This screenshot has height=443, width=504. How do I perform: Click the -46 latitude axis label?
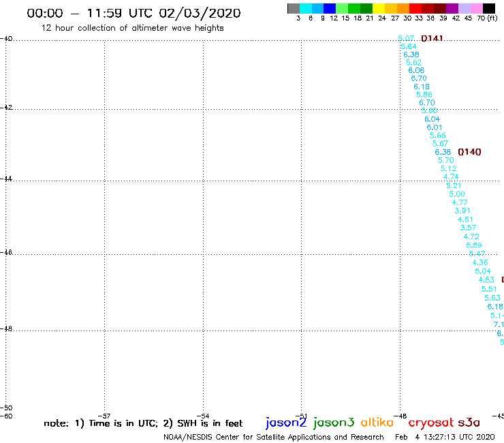tap(6, 252)
